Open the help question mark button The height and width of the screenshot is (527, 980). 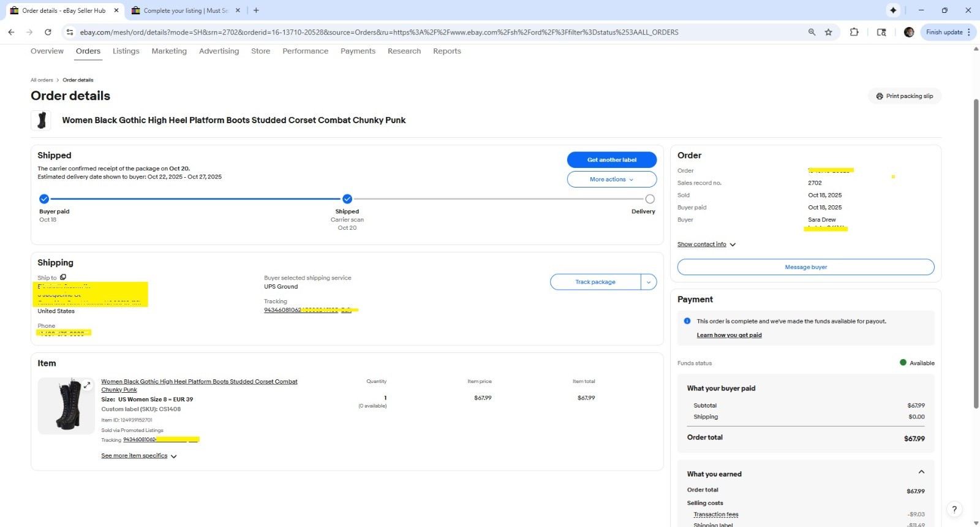pyautogui.click(x=954, y=509)
